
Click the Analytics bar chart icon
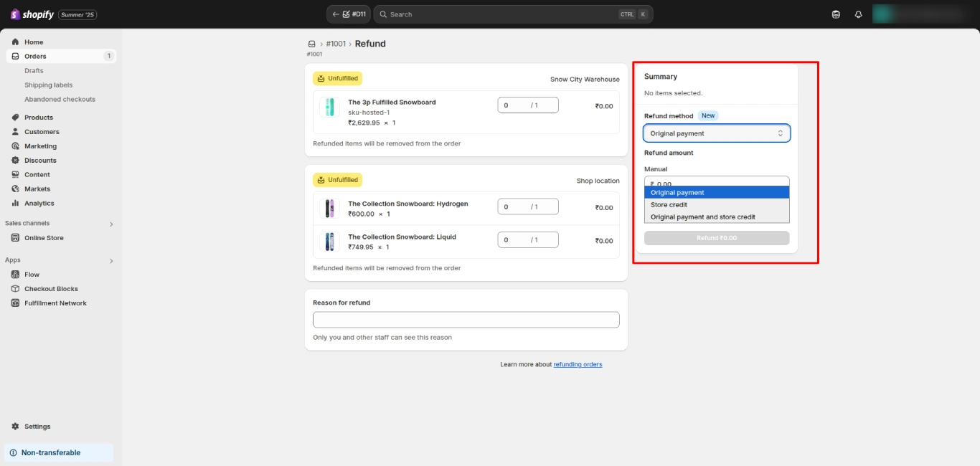tap(15, 204)
